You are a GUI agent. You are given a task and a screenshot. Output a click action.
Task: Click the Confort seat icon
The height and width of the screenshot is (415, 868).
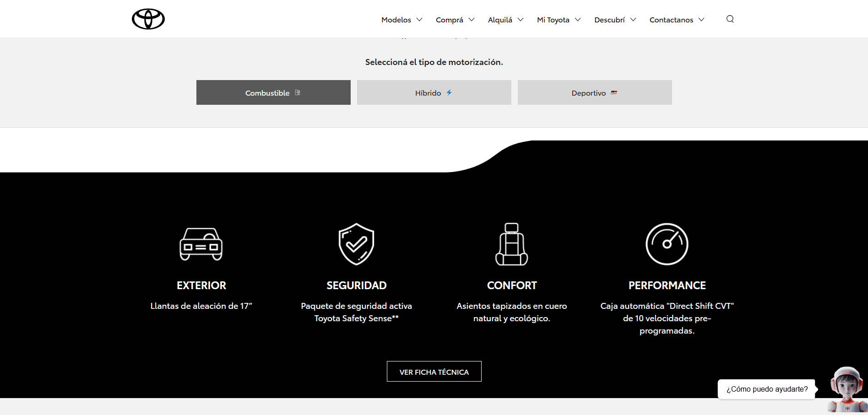(x=511, y=244)
